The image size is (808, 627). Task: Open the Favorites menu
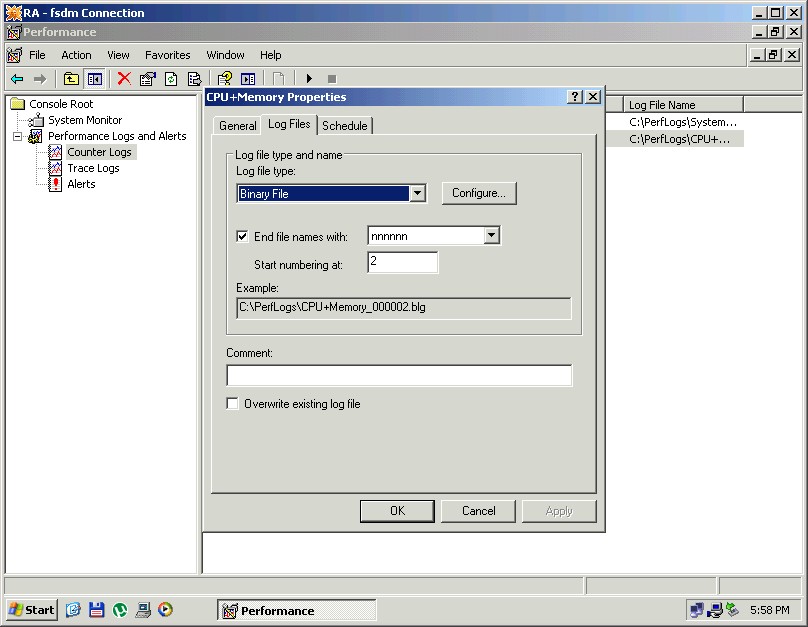(167, 55)
